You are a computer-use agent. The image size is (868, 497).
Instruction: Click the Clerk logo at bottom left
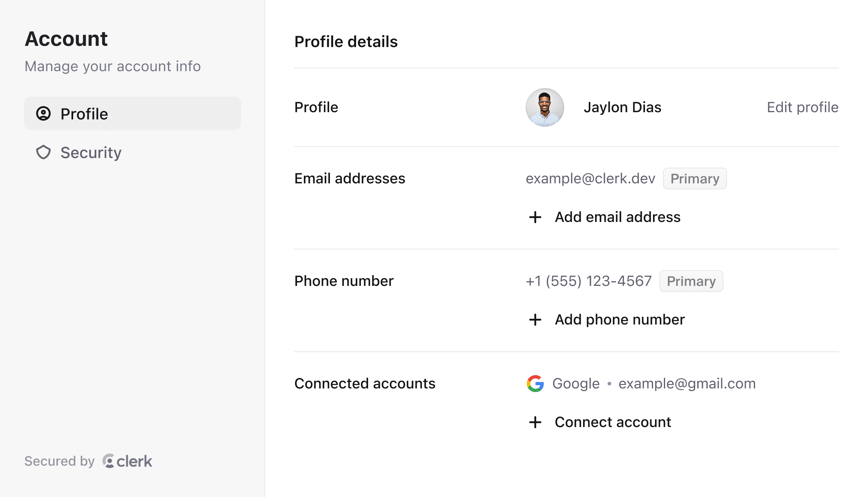click(x=108, y=461)
